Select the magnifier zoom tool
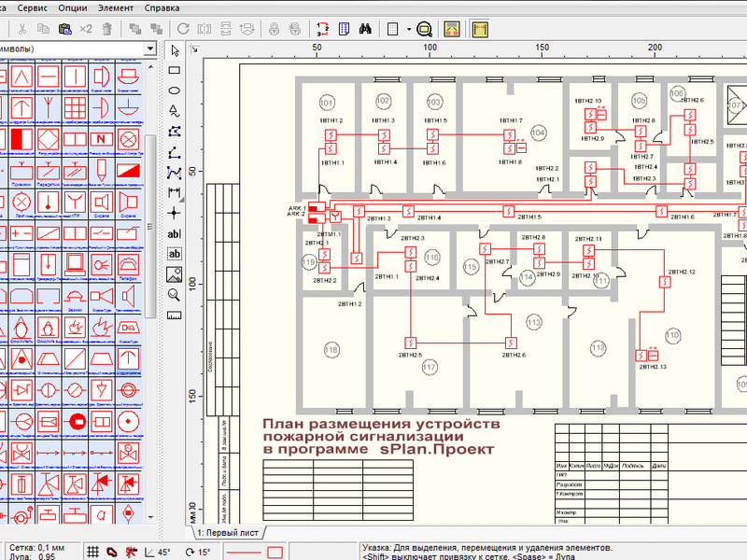Screen dimensions: 747x560 (x=174, y=295)
